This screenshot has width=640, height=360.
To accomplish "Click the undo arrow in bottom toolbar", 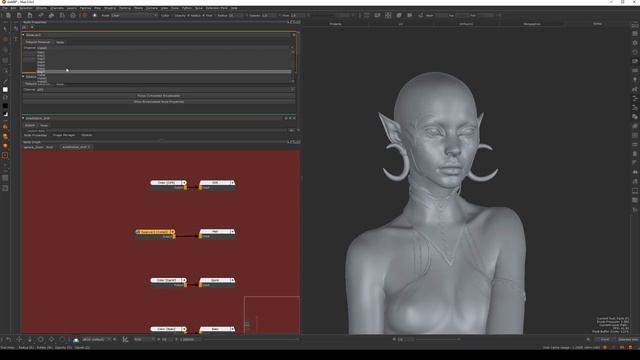I will [x=9, y=340].
